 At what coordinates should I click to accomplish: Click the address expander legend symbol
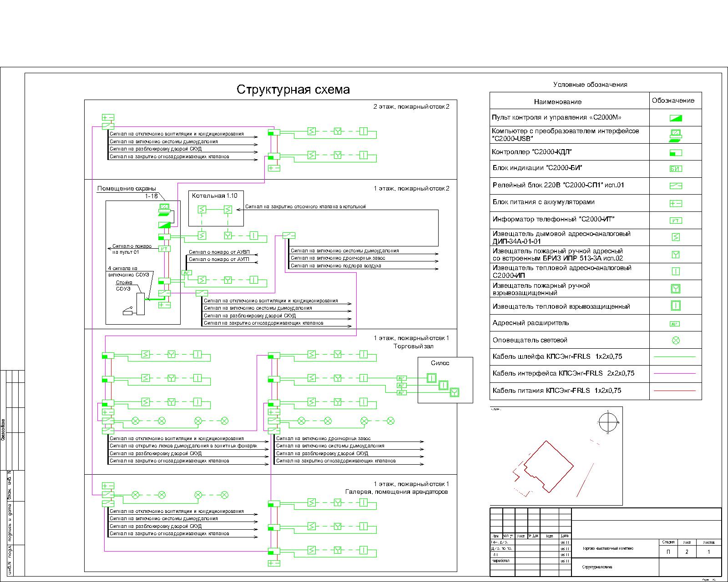[x=676, y=324]
